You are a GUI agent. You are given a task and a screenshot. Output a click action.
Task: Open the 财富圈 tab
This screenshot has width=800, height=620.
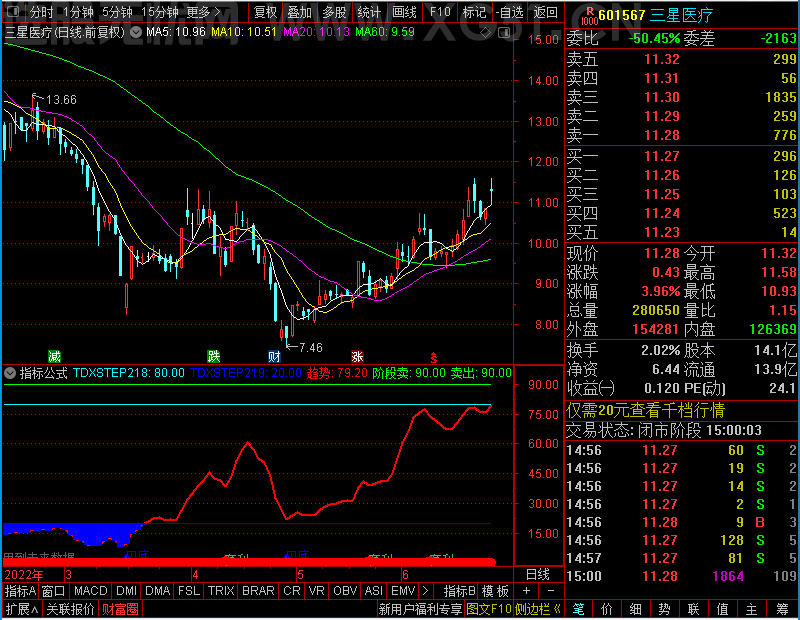(120, 609)
